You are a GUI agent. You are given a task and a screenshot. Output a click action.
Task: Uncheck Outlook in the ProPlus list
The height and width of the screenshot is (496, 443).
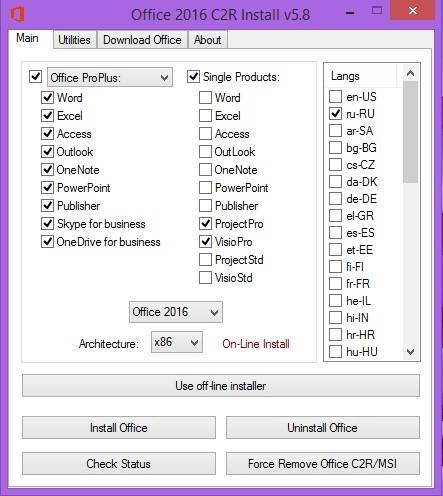[x=48, y=151]
